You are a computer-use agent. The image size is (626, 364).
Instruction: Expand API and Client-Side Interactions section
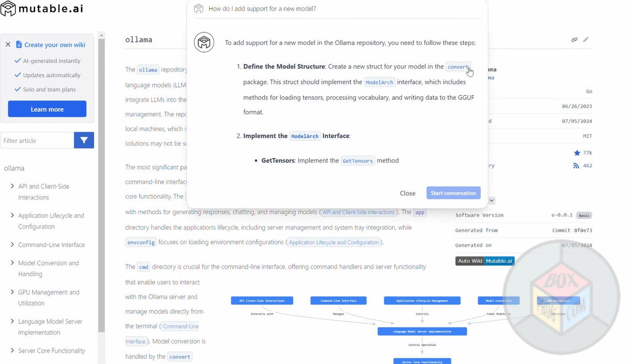[12, 186]
